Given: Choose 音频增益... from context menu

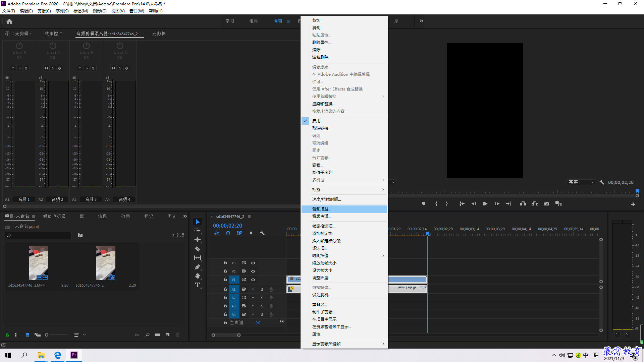Looking at the screenshot, I should pos(344,209).
